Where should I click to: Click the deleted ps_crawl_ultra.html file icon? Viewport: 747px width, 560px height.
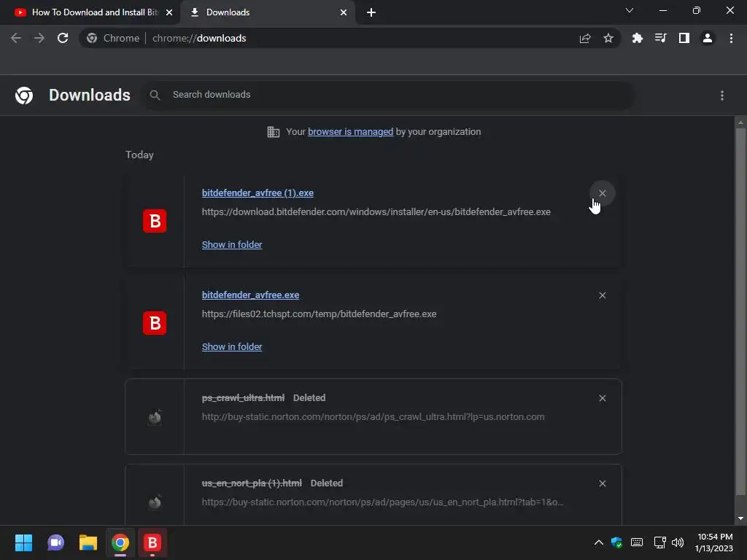pos(155,417)
